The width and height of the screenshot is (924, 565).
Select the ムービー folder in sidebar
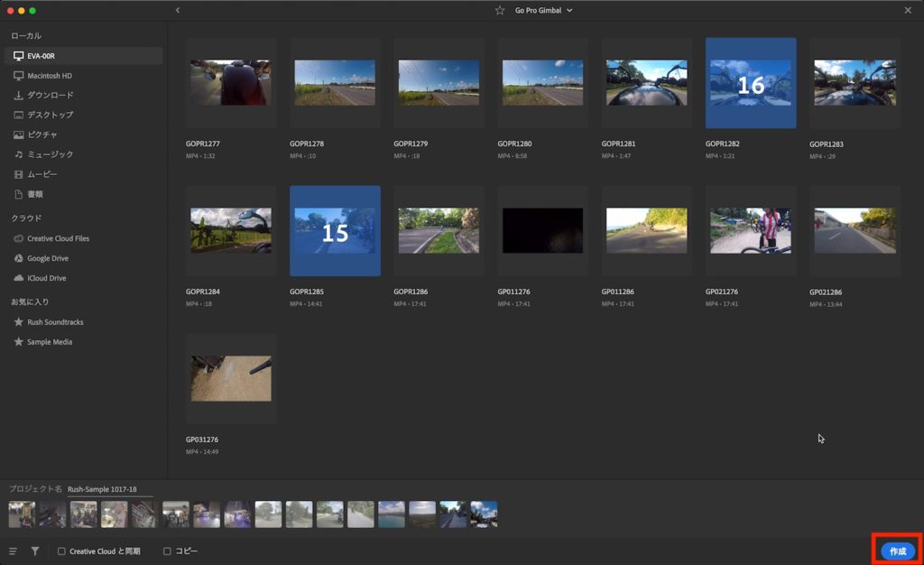pyautogui.click(x=42, y=174)
